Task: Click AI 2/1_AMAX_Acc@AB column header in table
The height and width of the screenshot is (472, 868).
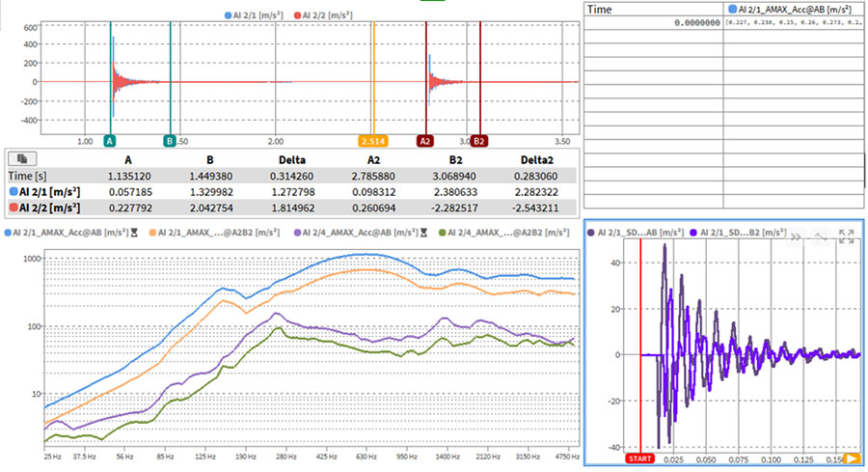Action: (x=794, y=9)
